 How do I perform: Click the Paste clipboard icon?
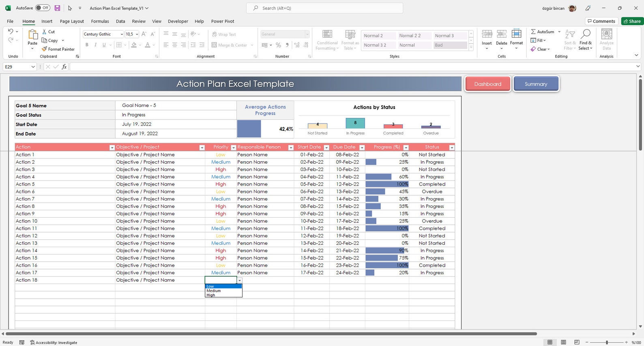pyautogui.click(x=32, y=35)
